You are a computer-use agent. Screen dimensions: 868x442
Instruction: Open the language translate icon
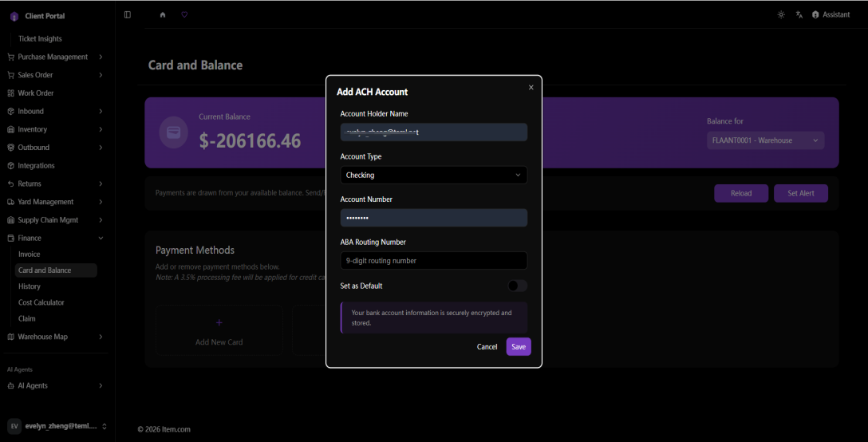point(799,15)
